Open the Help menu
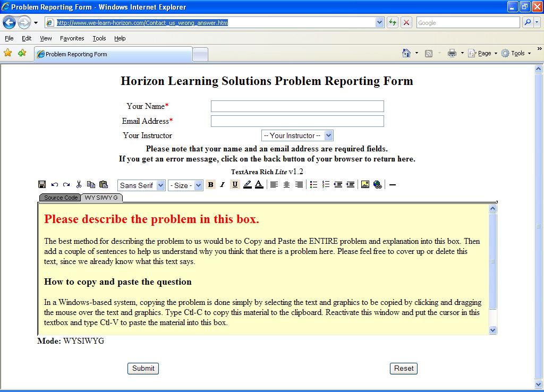544x392 pixels. (x=120, y=38)
